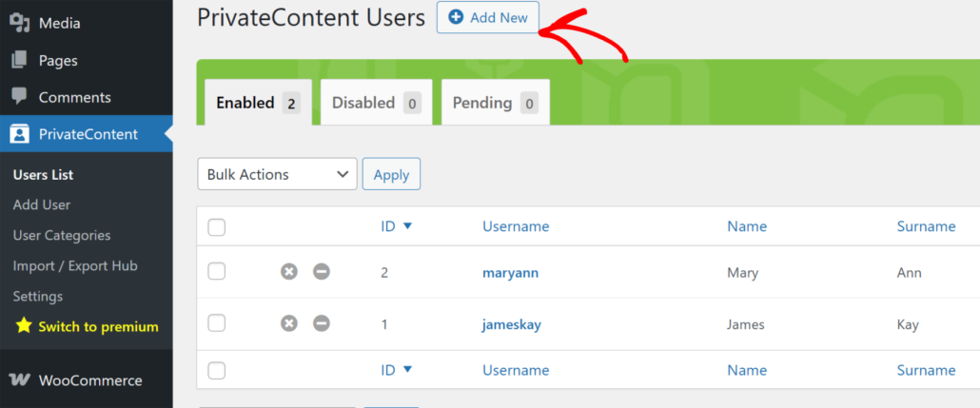The height and width of the screenshot is (408, 980).
Task: Click the Pending tab count badge '0'
Action: point(529,103)
